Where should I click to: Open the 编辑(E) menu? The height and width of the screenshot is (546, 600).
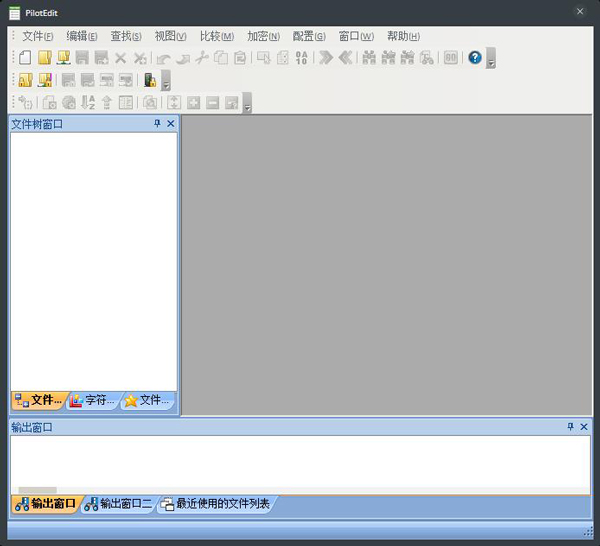click(82, 36)
